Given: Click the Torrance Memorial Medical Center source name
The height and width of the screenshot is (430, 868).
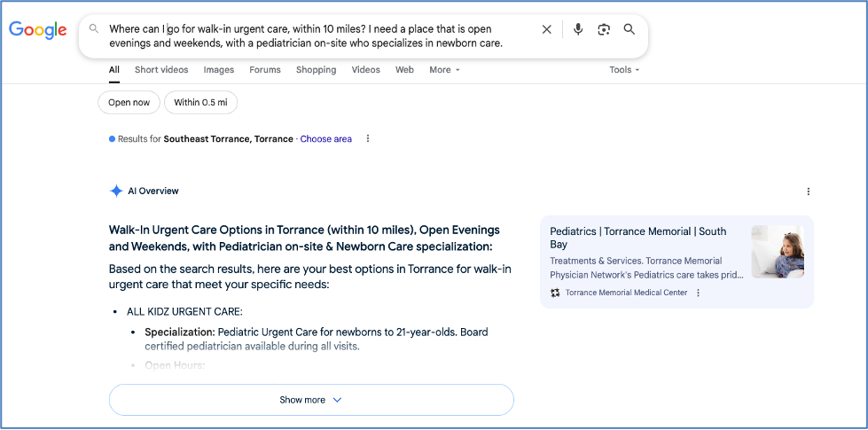Looking at the screenshot, I should 626,293.
